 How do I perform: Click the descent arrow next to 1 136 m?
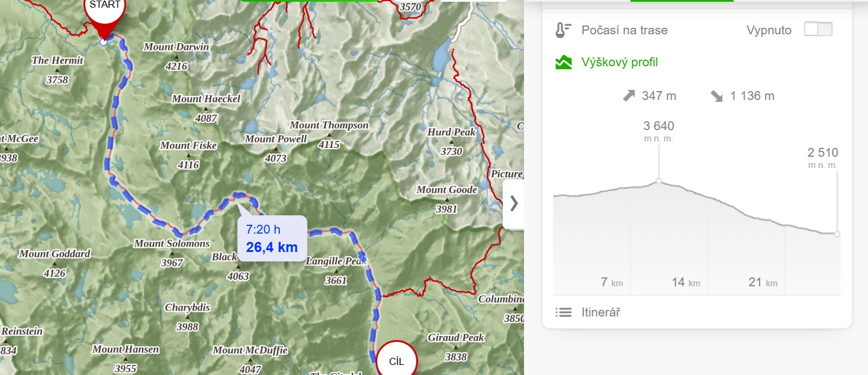pyautogui.click(x=717, y=96)
